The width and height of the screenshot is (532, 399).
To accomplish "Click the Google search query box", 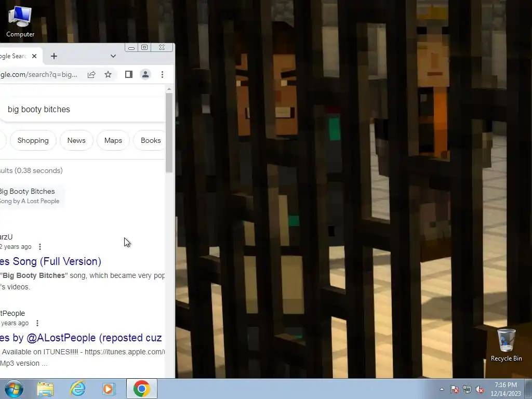I will [83, 109].
